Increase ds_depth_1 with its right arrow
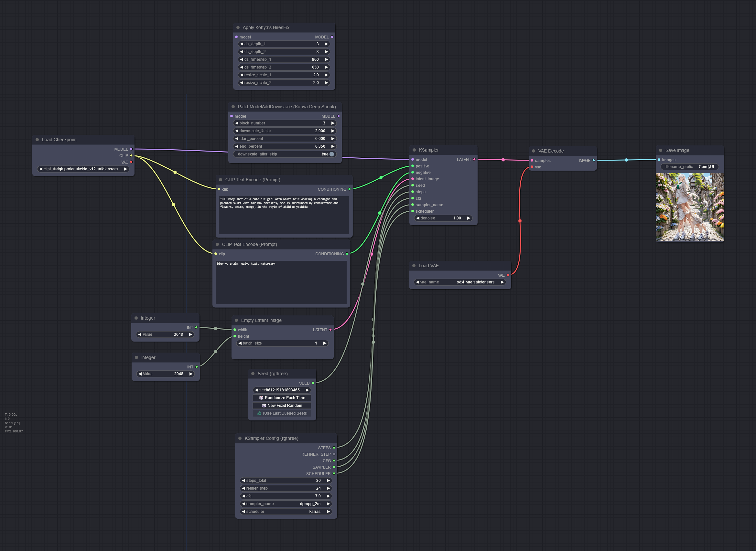 (x=326, y=44)
